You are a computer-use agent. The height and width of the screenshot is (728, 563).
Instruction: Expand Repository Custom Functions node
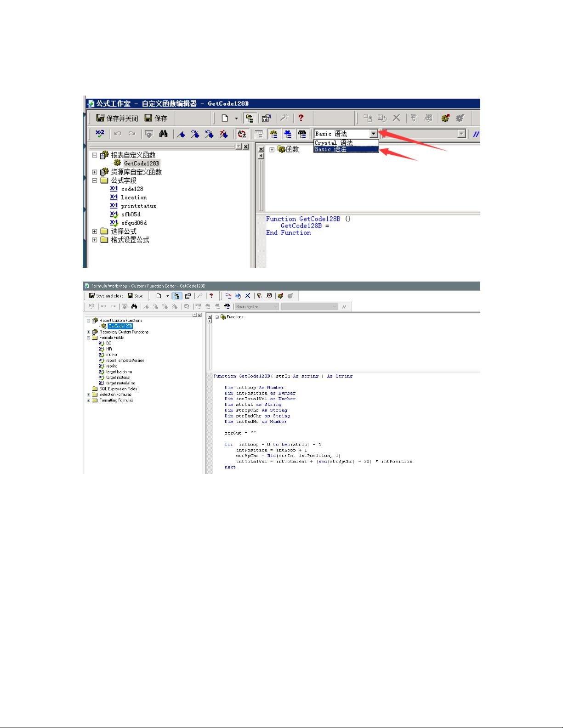[x=89, y=332]
